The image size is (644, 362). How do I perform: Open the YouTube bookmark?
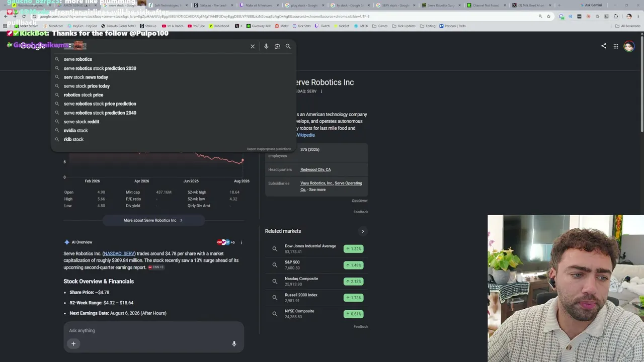196,26
